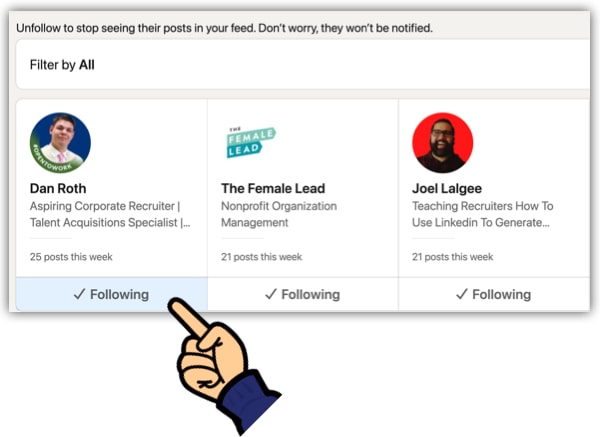
Task: Click Joel Lalgee's 21 posts this week
Action: (452, 257)
